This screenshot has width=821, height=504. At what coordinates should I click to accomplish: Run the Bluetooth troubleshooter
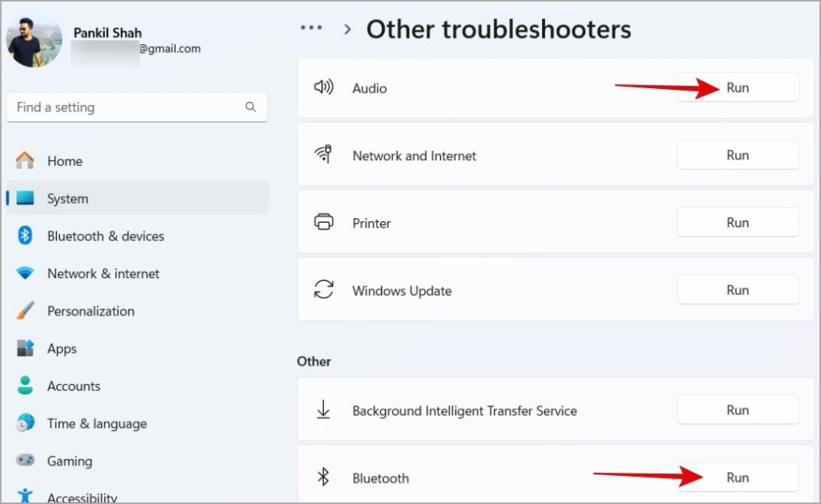coord(737,478)
